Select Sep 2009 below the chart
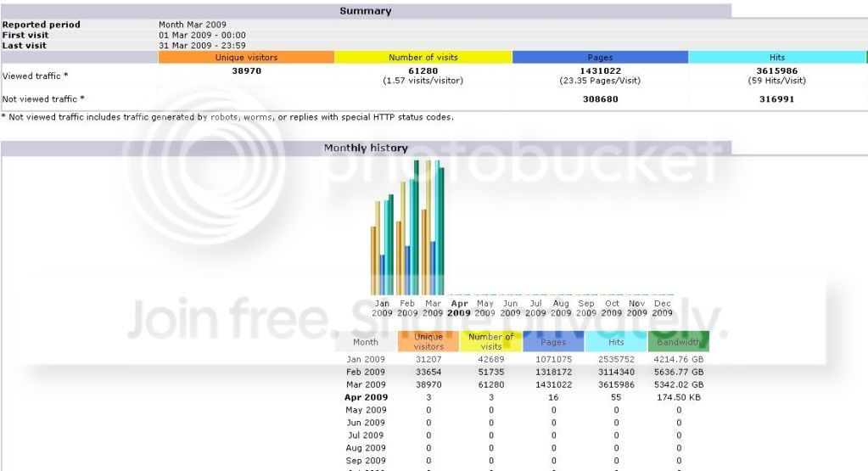 pos(586,308)
